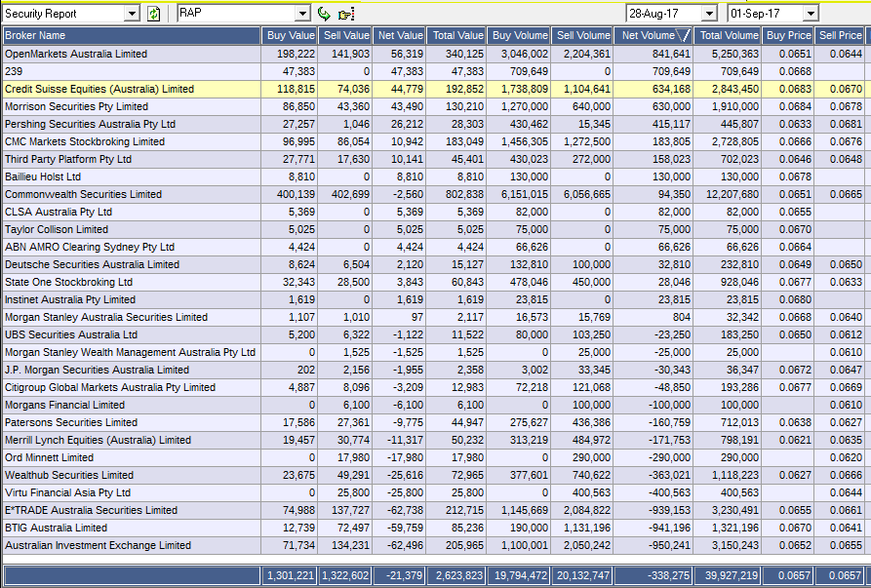Image resolution: width=871 pixels, height=588 pixels.
Task: Sort by the Buy Volume column header
Action: coord(519,35)
